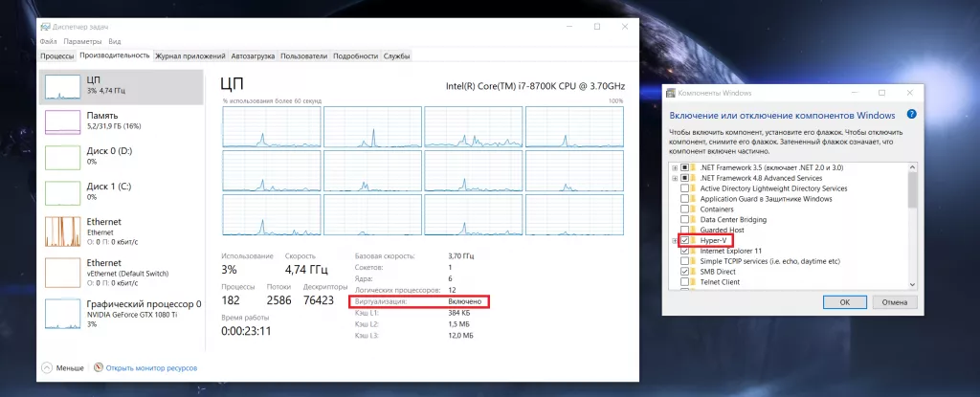This screenshot has width=980, height=397.
Task: Switch to the Подробности tab
Action: [356, 56]
